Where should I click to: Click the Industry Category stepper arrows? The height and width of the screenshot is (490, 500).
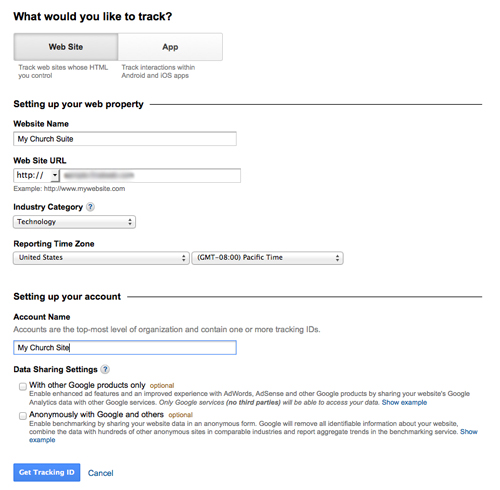130,222
